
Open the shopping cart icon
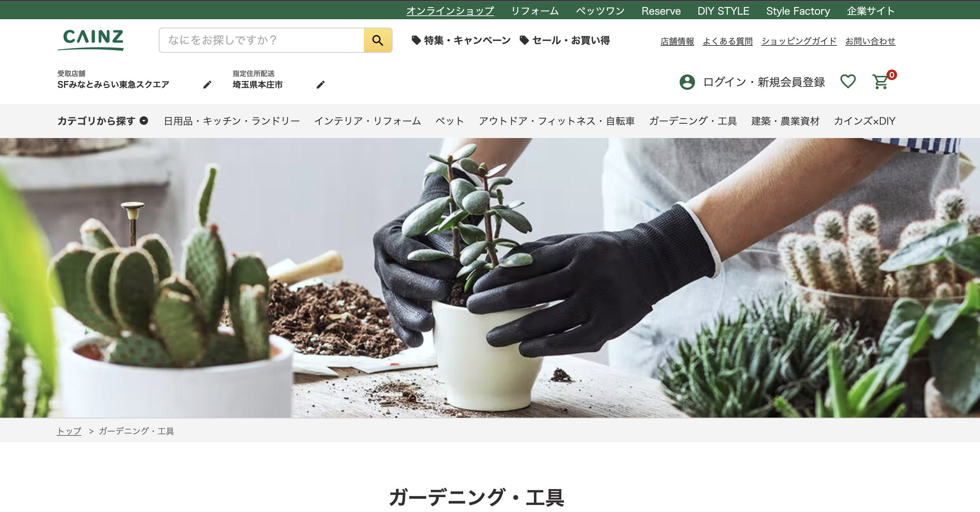[x=880, y=82]
